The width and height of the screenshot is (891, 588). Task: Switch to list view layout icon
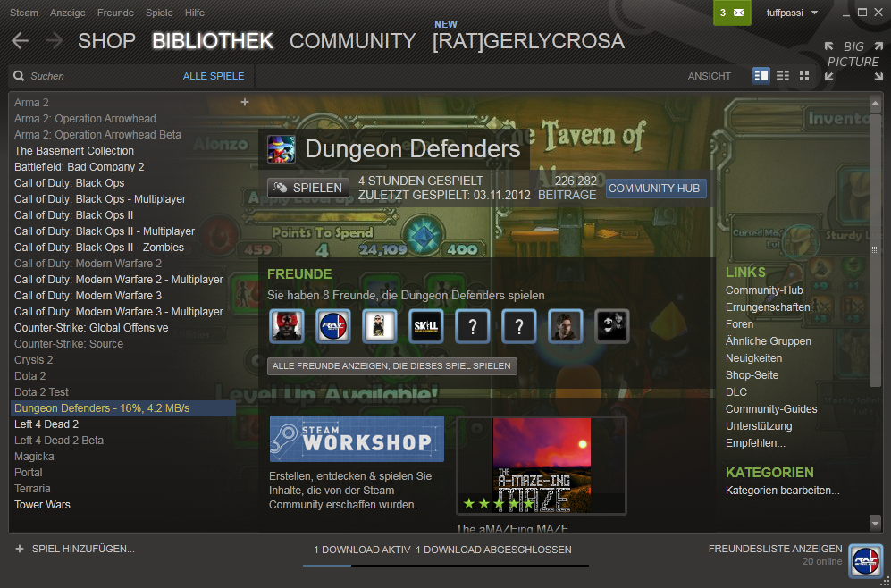[x=783, y=76]
